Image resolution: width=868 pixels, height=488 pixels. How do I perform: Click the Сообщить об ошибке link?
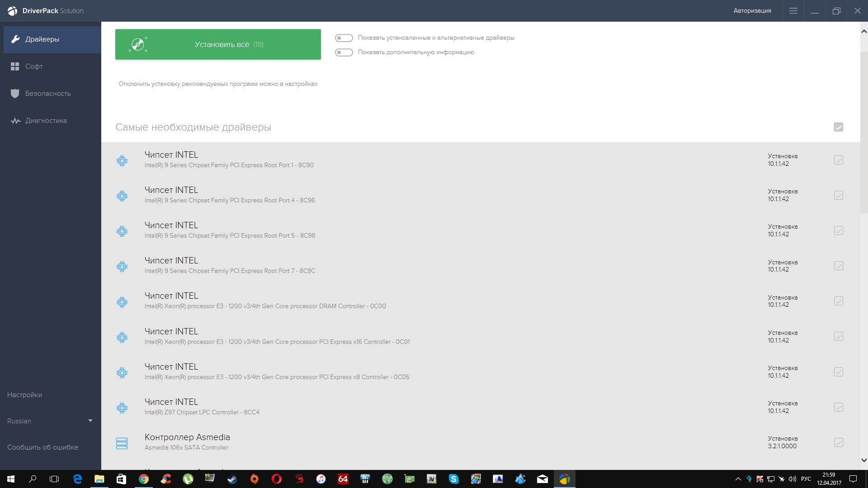tap(43, 447)
